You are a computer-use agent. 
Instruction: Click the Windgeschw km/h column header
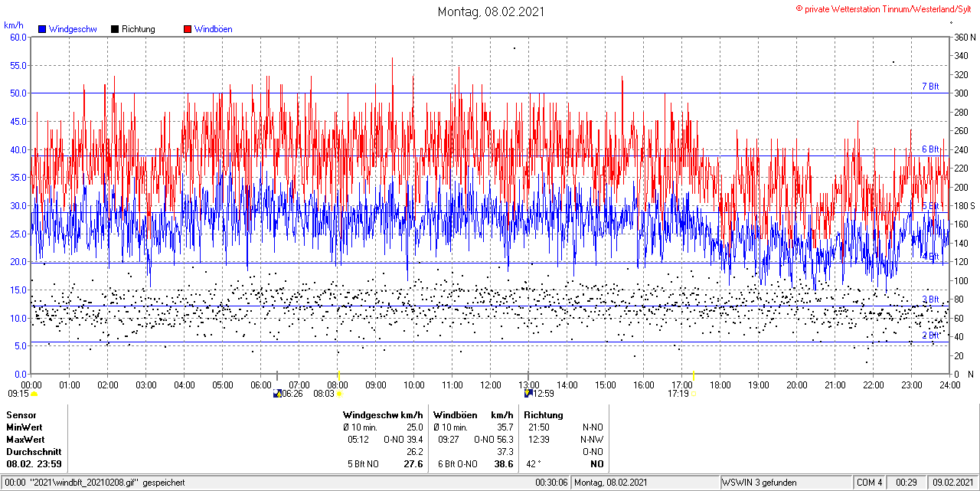[384, 415]
